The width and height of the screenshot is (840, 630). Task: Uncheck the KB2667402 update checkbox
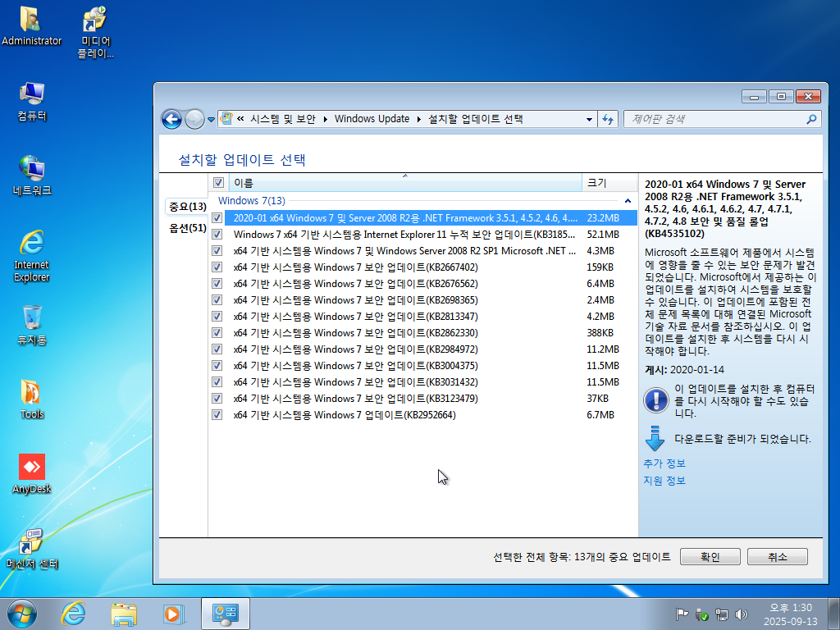pos(217,267)
